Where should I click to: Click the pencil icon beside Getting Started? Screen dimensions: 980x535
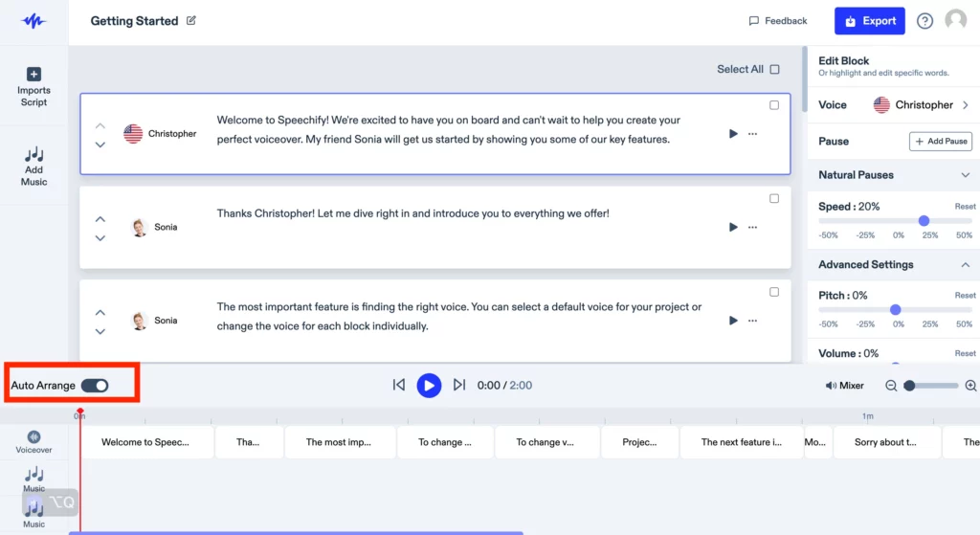pyautogui.click(x=191, y=21)
